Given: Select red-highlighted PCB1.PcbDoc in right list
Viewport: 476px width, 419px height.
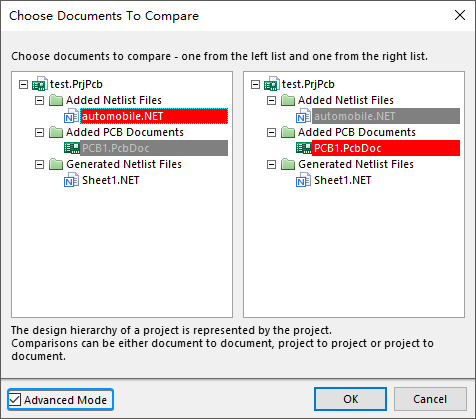Looking at the screenshot, I should (386, 148).
